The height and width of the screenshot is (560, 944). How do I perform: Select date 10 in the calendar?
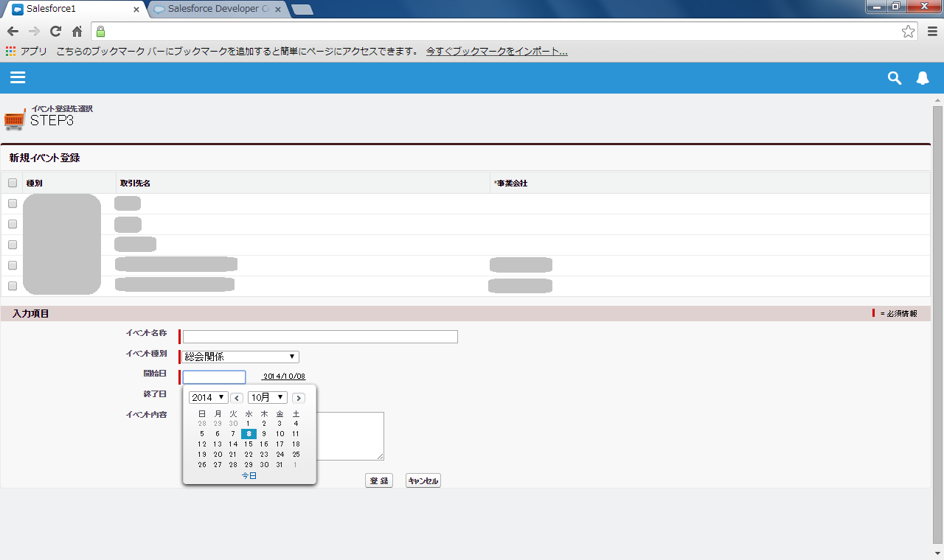click(280, 434)
